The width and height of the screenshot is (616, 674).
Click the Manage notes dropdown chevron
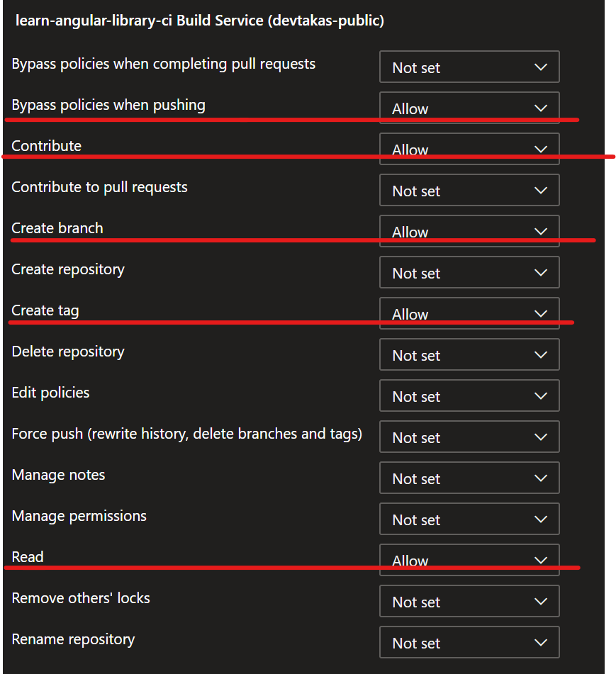[541, 478]
